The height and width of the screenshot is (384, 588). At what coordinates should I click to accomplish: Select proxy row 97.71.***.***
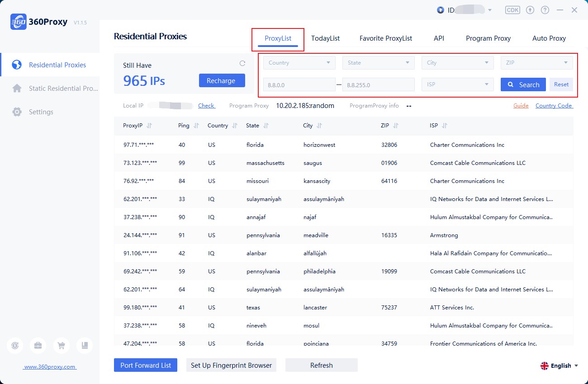[344, 145]
